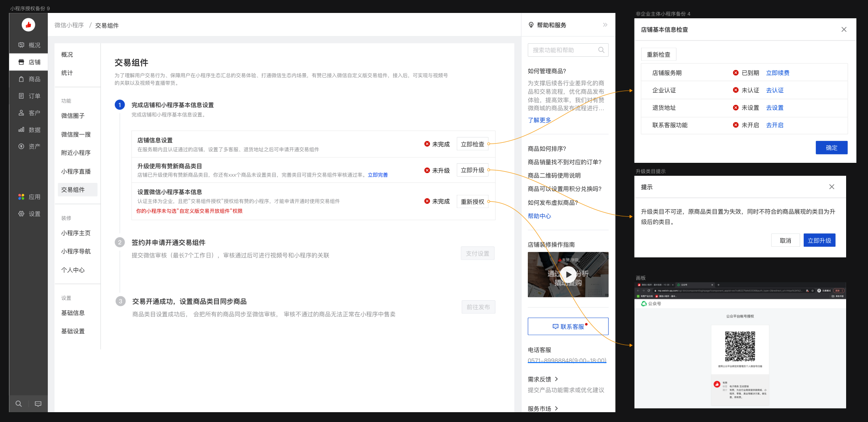
Task: Close the 店铺基本信息检查 dialog
Action: pyautogui.click(x=843, y=29)
